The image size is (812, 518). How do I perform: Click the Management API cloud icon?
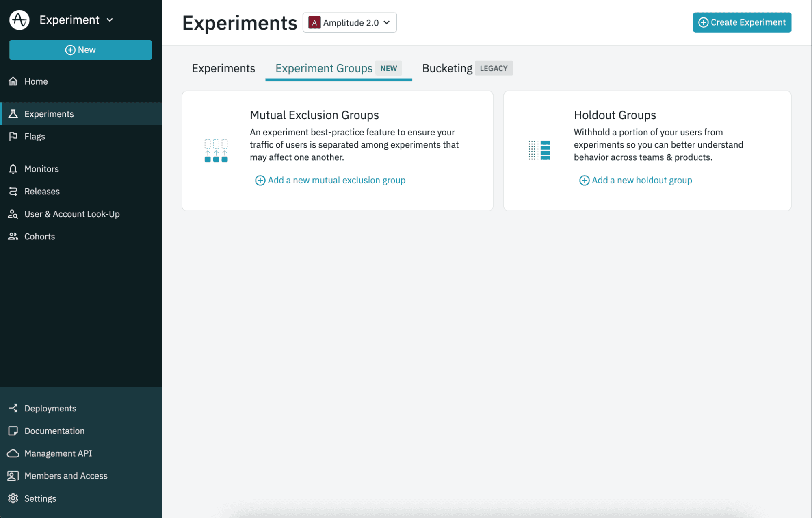tap(13, 453)
